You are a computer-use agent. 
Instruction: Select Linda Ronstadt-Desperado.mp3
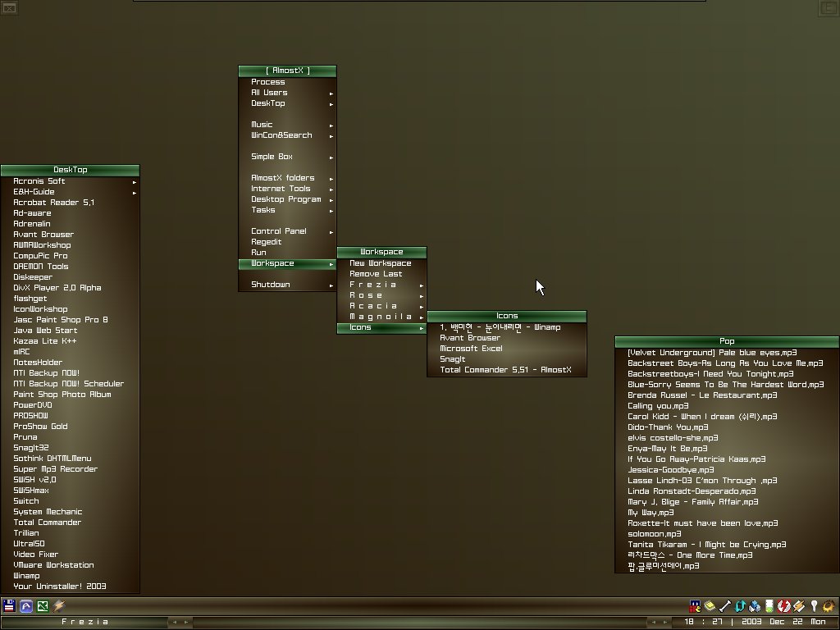click(x=692, y=491)
